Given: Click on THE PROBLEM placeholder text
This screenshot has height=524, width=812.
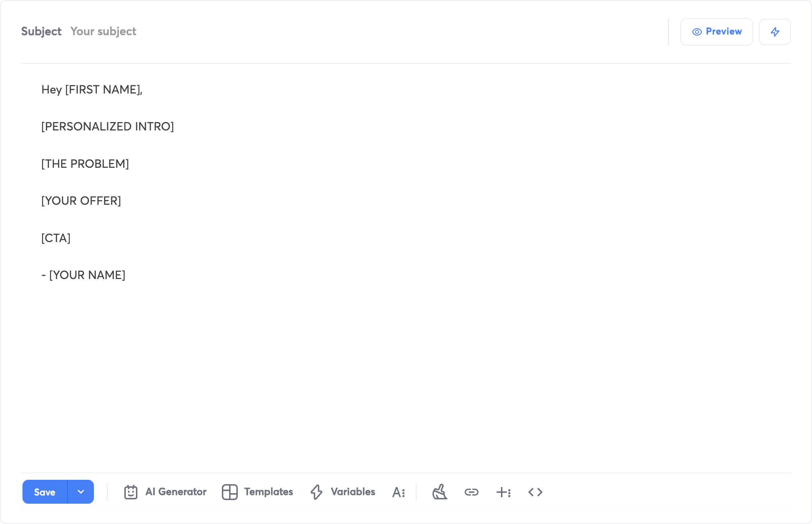Looking at the screenshot, I should click(85, 163).
